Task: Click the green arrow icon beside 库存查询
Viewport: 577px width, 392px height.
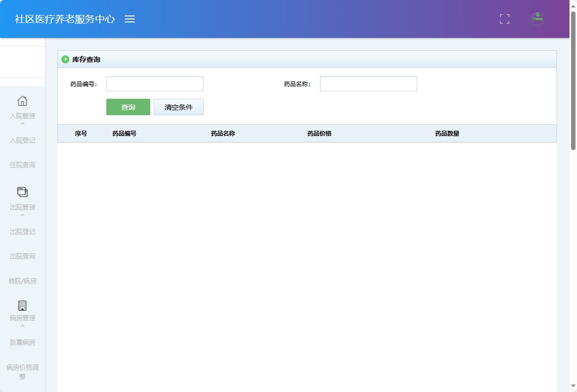Action: 65,59
